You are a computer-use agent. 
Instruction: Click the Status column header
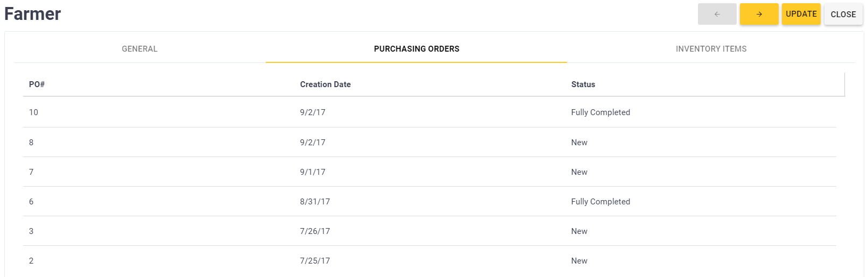583,84
